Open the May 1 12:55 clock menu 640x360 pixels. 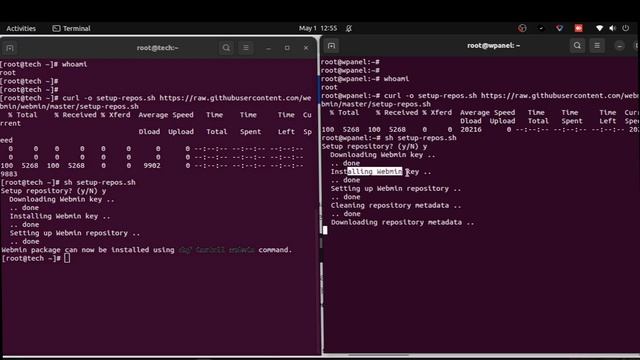318,28
